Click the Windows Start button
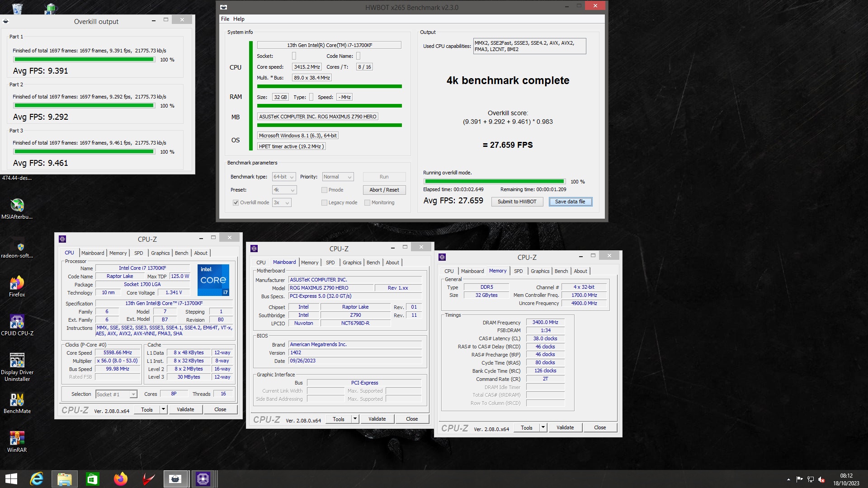 [11, 479]
